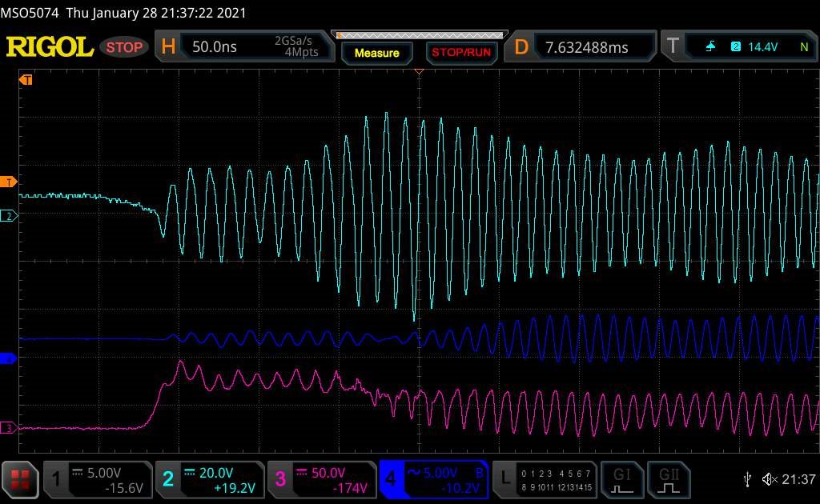Screen dimensions: 820x504
Task: Tap the Measure button
Action: click(376, 53)
